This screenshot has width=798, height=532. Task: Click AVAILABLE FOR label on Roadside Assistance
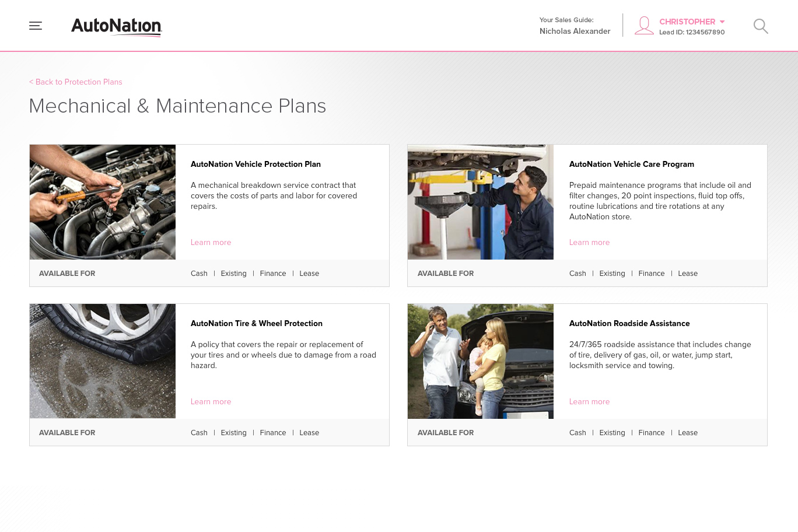click(x=446, y=432)
